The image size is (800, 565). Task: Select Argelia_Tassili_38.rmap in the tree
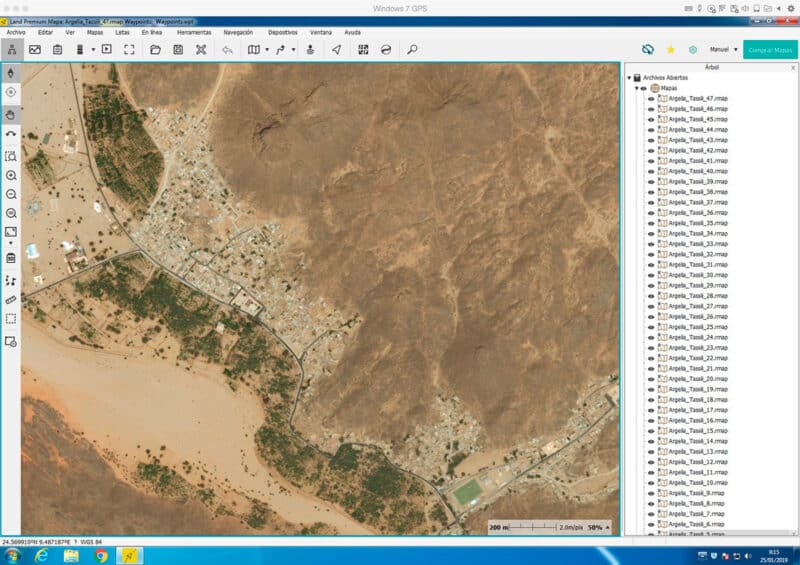click(697, 192)
